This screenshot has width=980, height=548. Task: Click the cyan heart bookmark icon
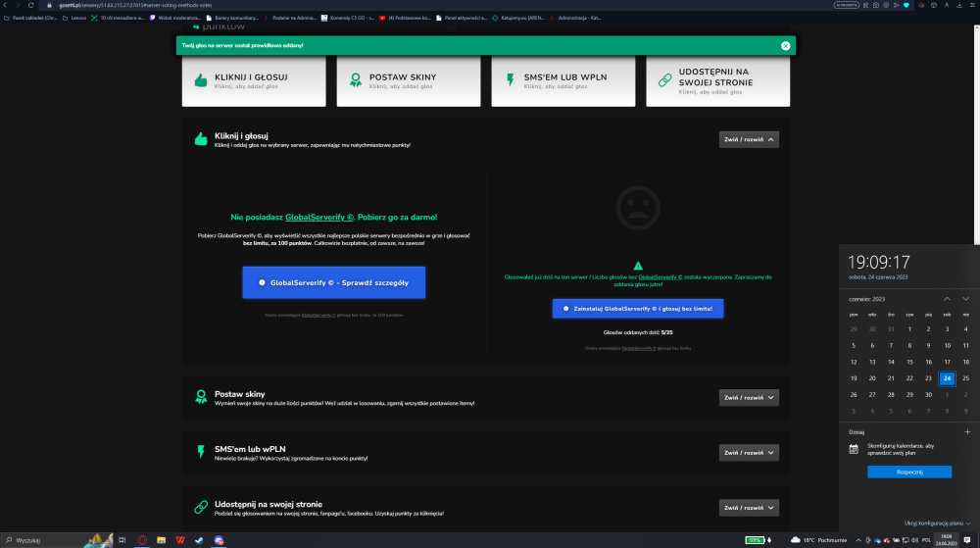click(x=906, y=5)
